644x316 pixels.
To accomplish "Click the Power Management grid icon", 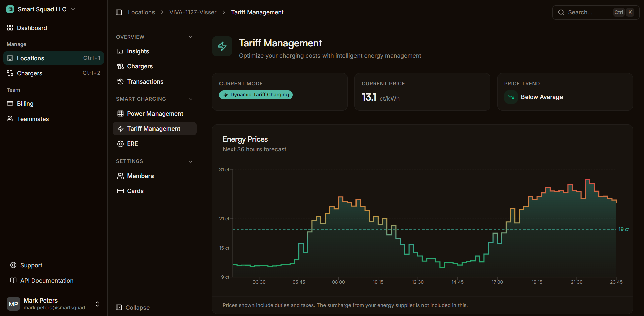I will tap(120, 114).
